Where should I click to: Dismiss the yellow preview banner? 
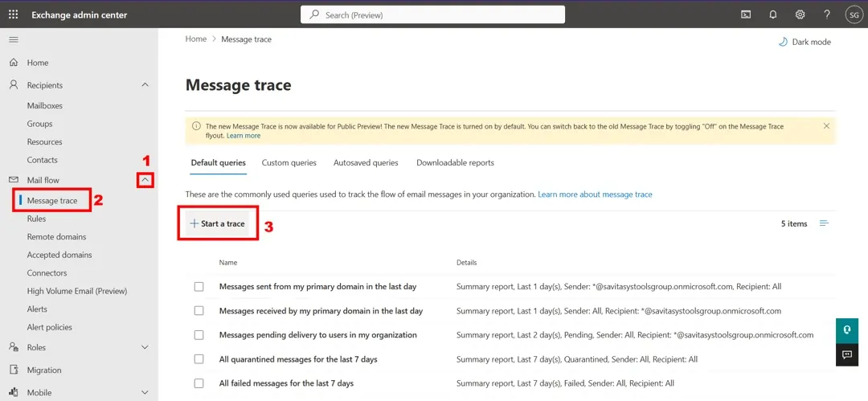(x=826, y=126)
